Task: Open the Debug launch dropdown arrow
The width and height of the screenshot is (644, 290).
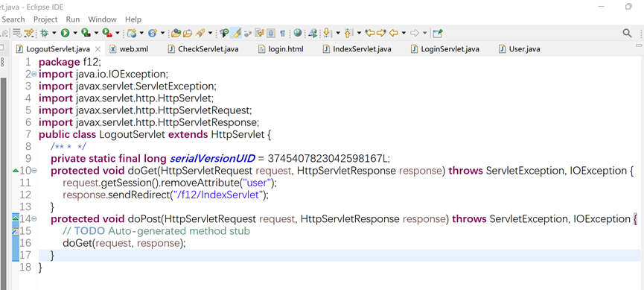Action: point(54,33)
